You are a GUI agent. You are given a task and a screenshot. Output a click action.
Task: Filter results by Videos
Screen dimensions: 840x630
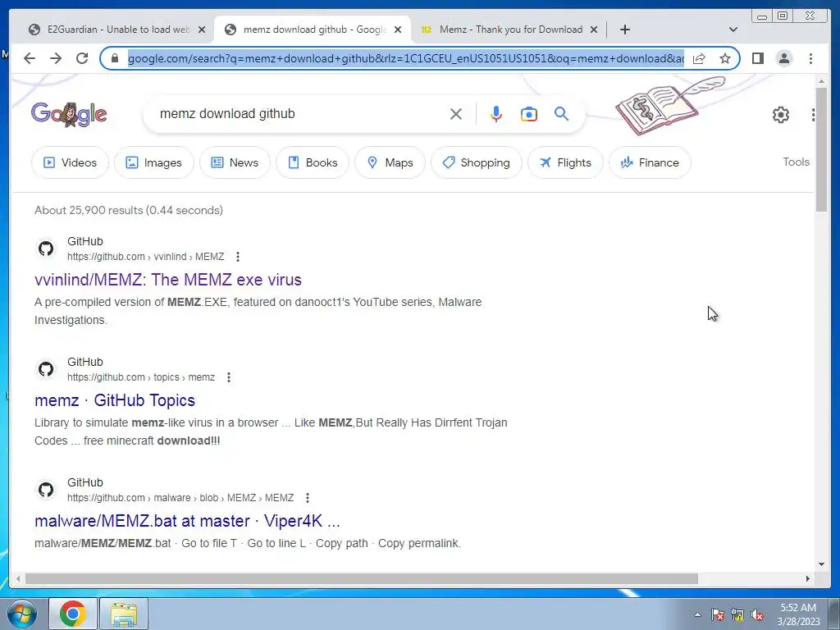coord(71,162)
